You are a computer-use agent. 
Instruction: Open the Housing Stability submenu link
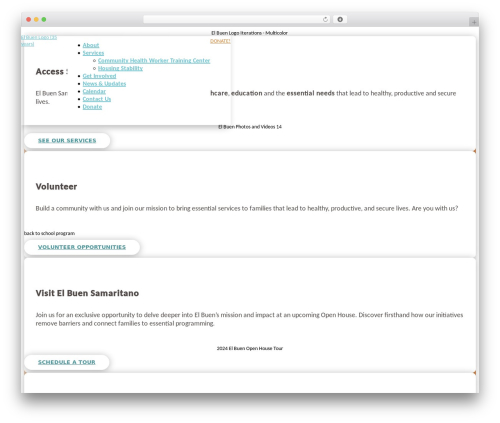[x=120, y=68]
